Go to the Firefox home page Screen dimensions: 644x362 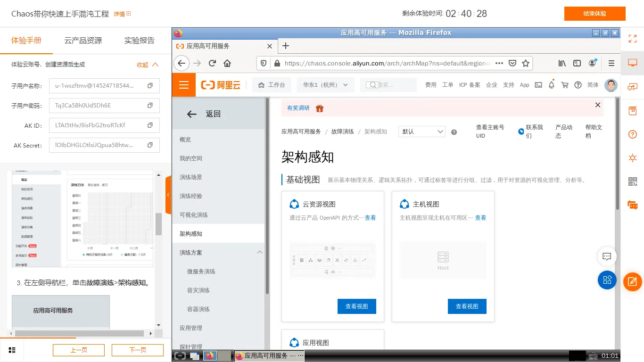pyautogui.click(x=227, y=63)
